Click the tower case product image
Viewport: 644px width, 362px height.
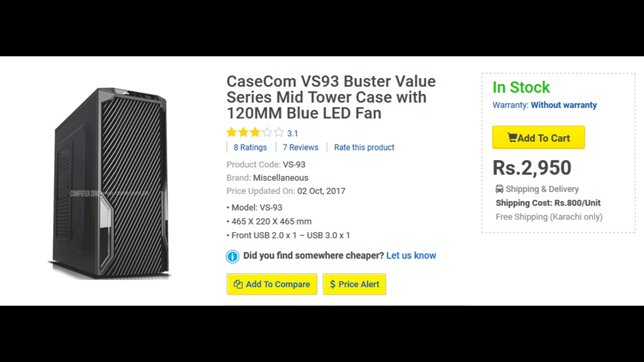click(111, 184)
